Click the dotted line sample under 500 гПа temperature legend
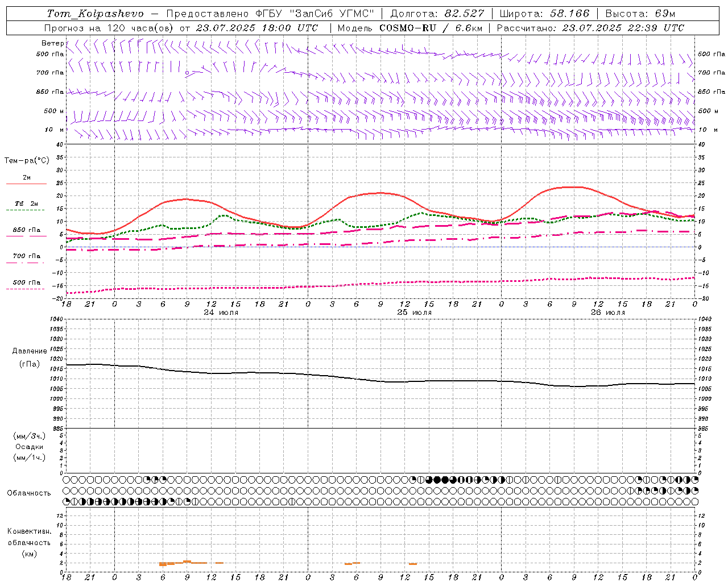This screenshot has width=728, height=582. [26, 289]
